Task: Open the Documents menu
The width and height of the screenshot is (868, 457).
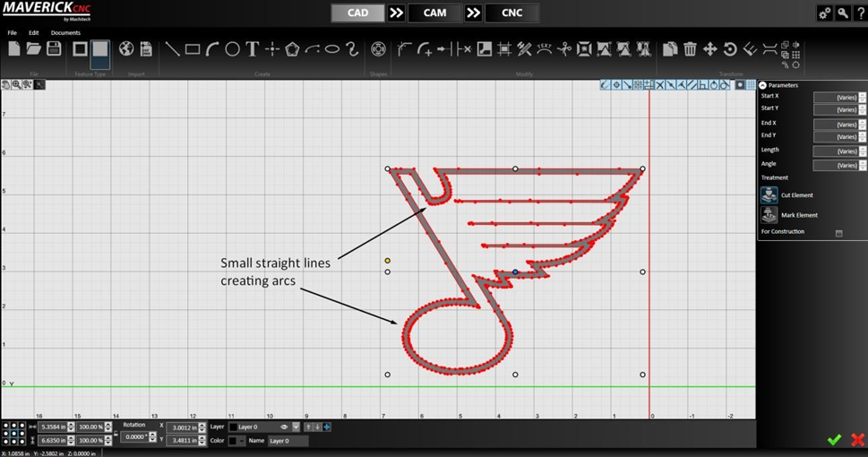Action: 65,32
